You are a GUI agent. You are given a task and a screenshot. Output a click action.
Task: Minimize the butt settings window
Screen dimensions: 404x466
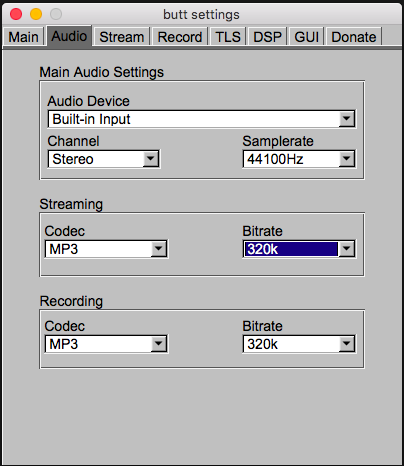point(36,14)
